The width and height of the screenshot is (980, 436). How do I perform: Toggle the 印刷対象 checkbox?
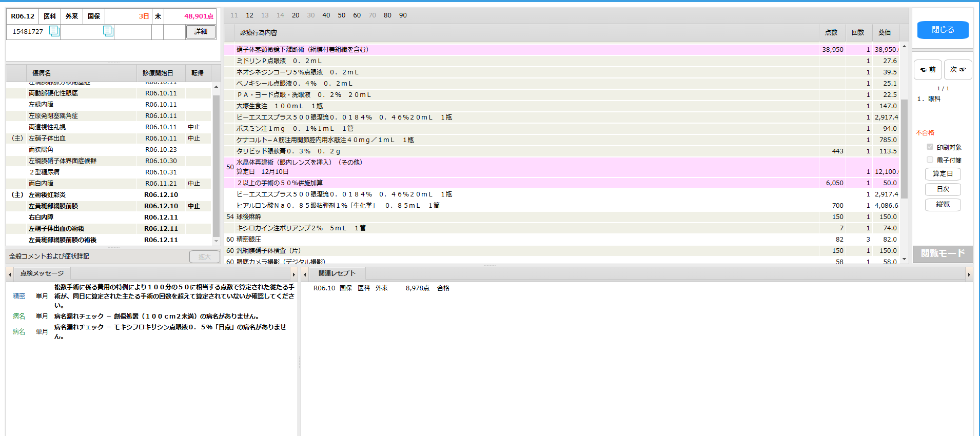point(930,147)
